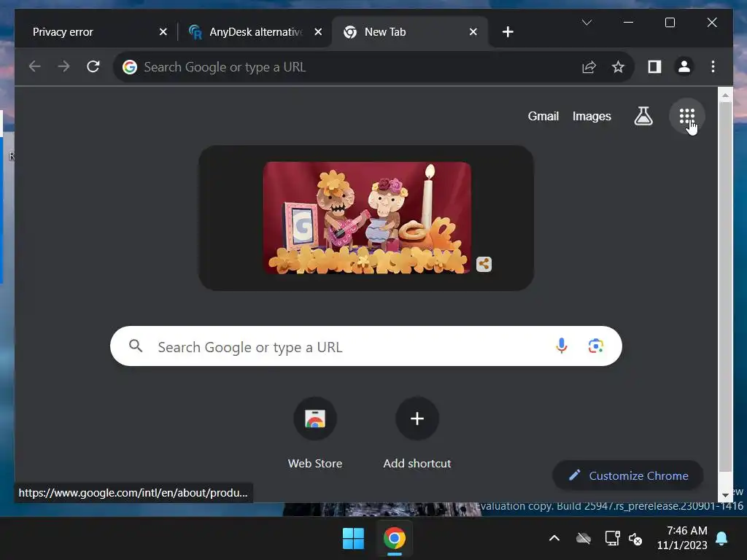Switch to the Privacy error tab
Screen dimensions: 747x560
click(96, 32)
